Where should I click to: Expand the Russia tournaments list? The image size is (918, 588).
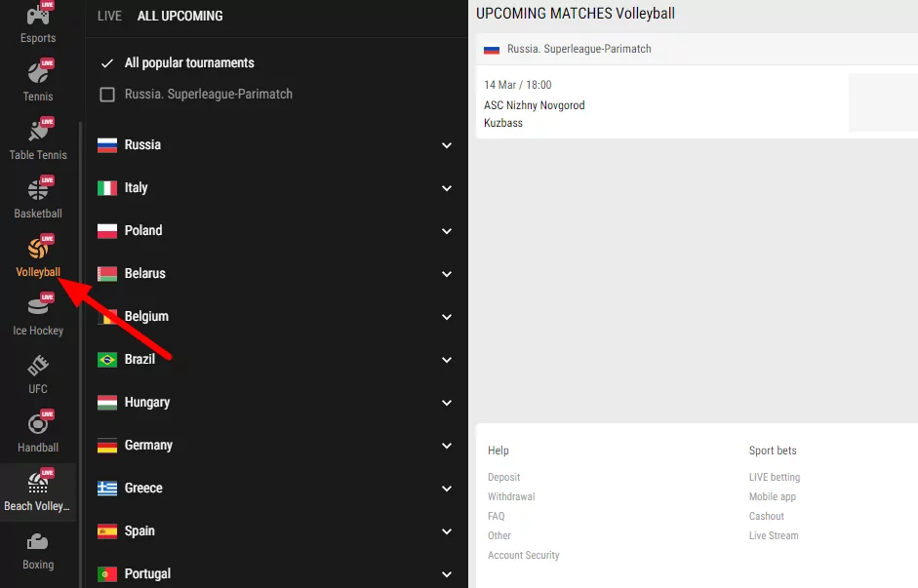tap(447, 145)
